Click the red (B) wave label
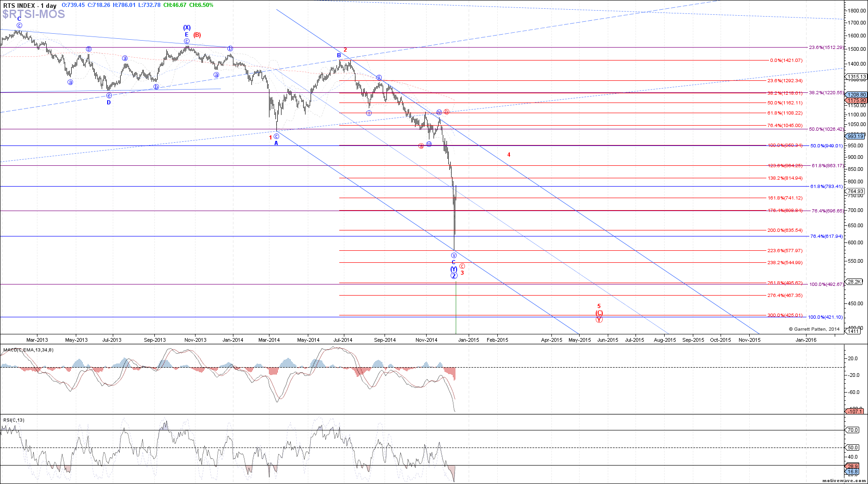The width and height of the screenshot is (868, 484). pyautogui.click(x=197, y=35)
